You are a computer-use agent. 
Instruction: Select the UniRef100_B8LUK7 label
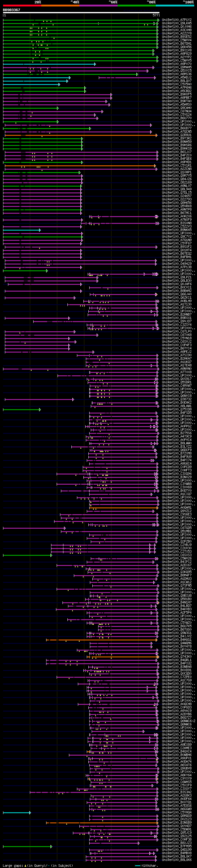pos(177,856)
